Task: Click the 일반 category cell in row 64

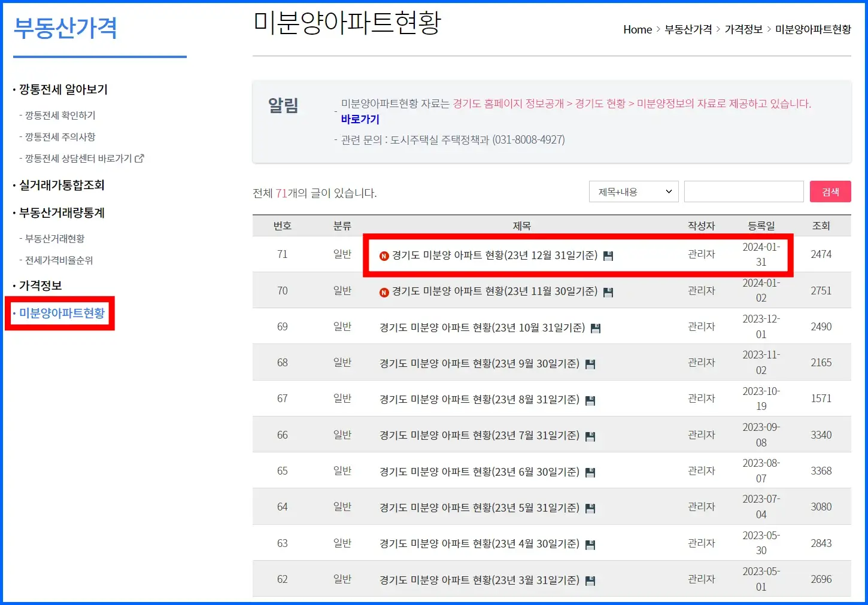Action: coord(342,507)
